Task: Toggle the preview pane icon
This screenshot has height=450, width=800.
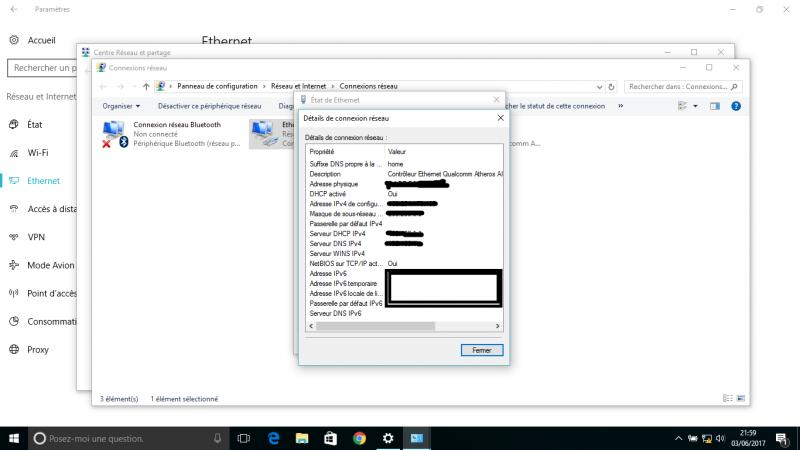Action: (715, 106)
